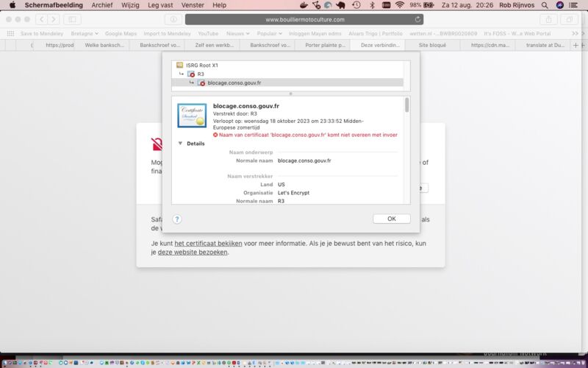The width and height of the screenshot is (588, 368).
Task: Click the certificate name mismatch error text
Action: click(x=308, y=135)
